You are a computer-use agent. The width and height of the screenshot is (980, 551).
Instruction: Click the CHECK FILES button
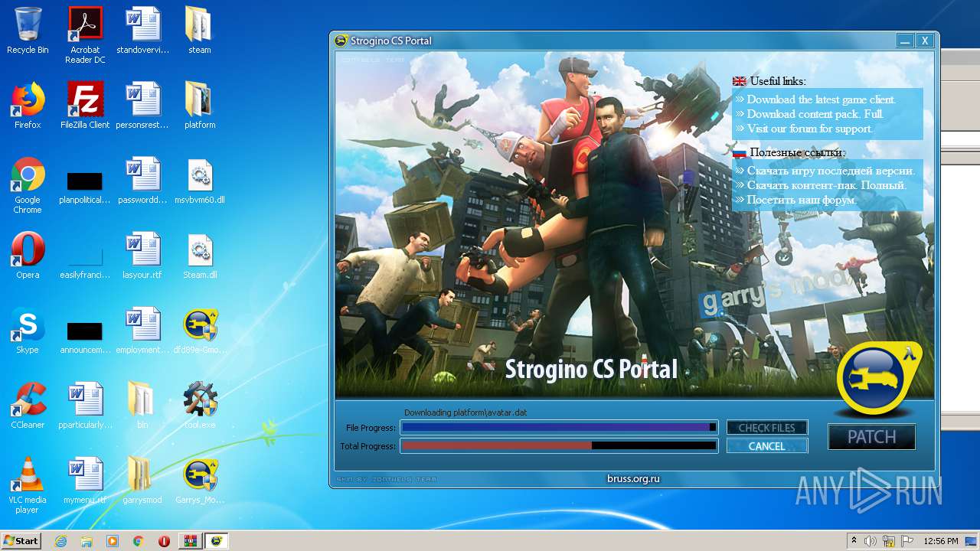click(x=766, y=428)
